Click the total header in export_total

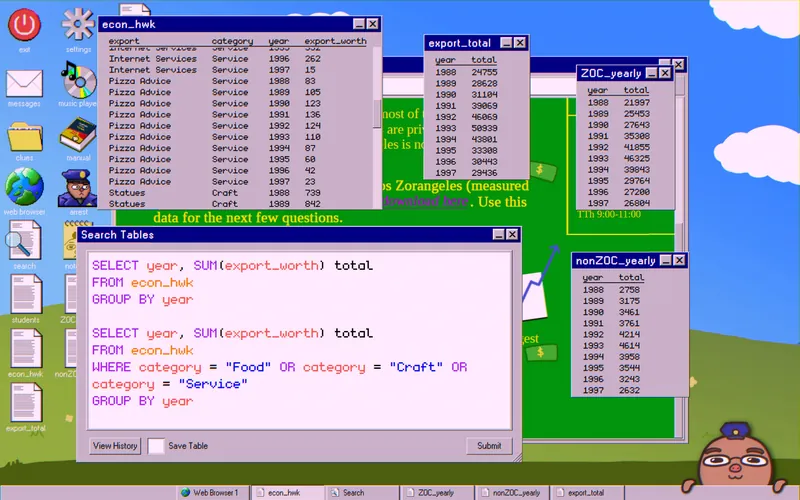pos(484,60)
